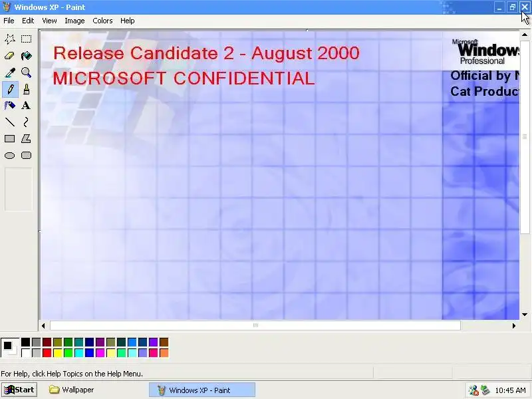Click the foreground/background color indicator box
Image resolution: width=532 pixels, height=399 pixels.
(x=10, y=347)
